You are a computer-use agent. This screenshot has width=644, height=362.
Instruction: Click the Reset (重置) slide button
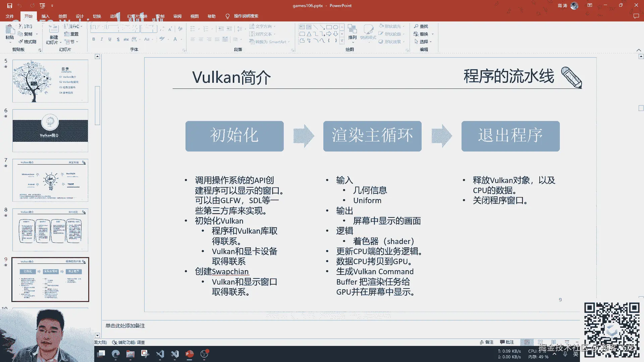(x=71, y=34)
